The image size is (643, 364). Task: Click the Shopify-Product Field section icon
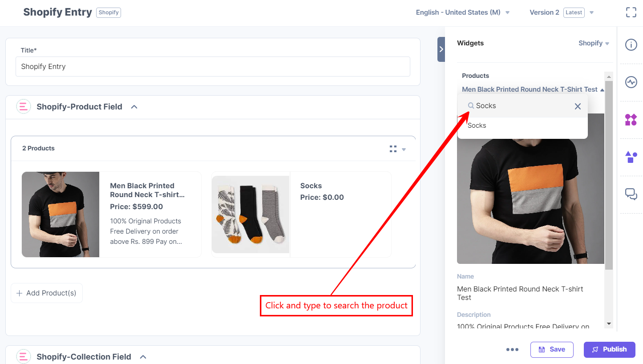pos(23,106)
